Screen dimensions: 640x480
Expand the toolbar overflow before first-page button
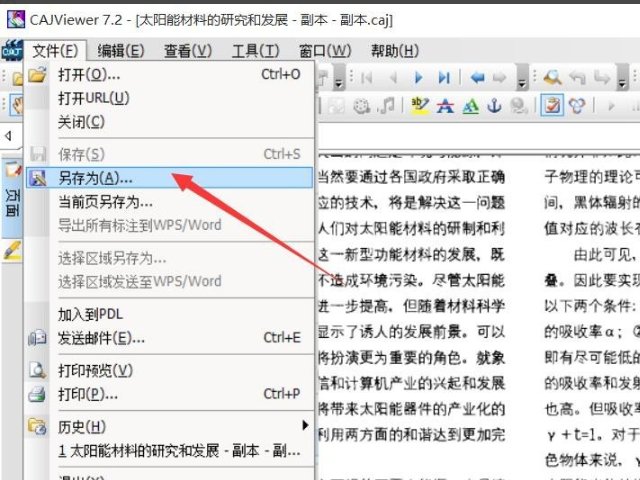pos(338,78)
